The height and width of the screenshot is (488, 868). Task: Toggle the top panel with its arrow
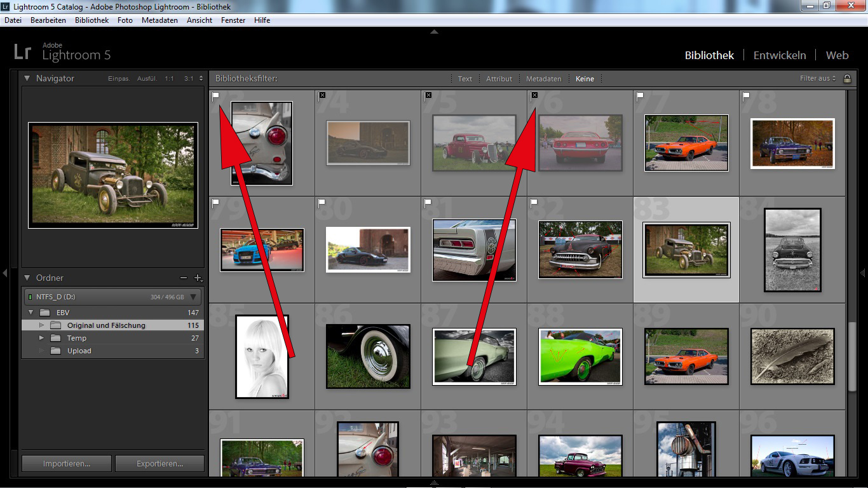pos(434,31)
